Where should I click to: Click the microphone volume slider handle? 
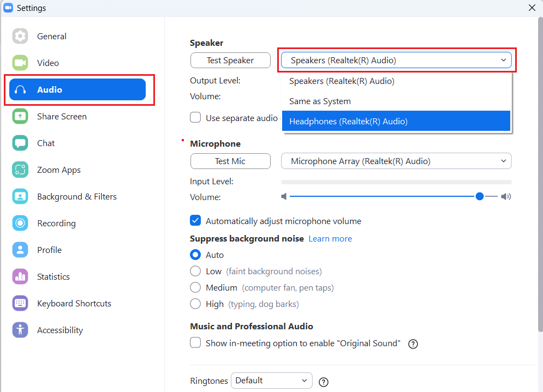tap(479, 196)
